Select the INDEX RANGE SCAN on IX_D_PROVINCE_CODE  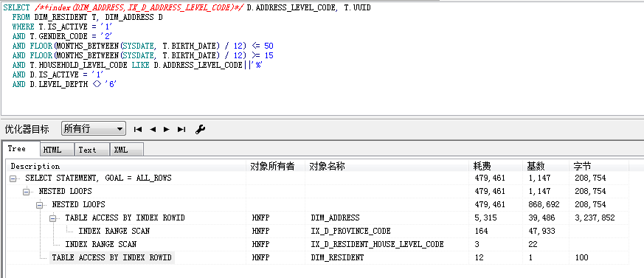coord(114,231)
